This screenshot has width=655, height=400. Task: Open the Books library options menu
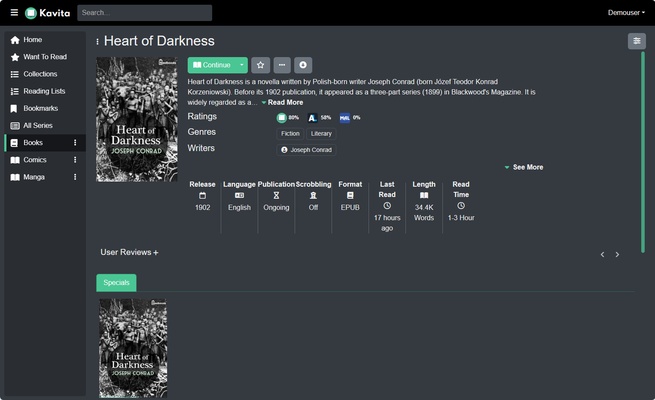(75, 143)
